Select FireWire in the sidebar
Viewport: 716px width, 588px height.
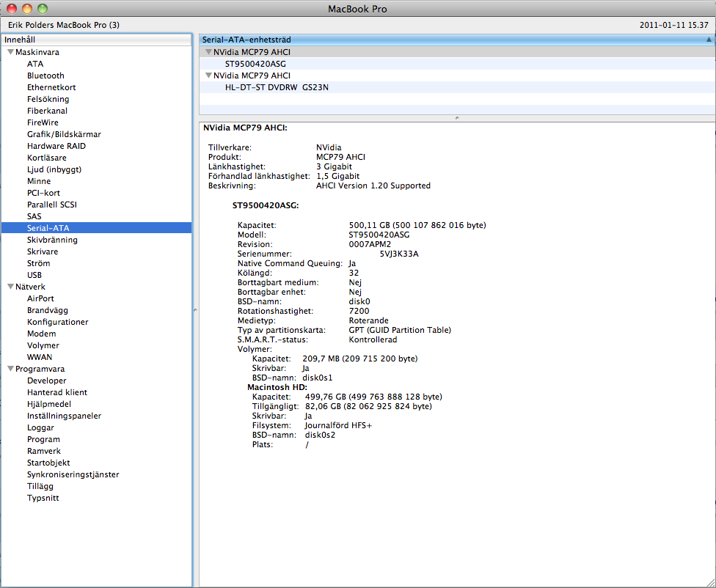point(43,122)
